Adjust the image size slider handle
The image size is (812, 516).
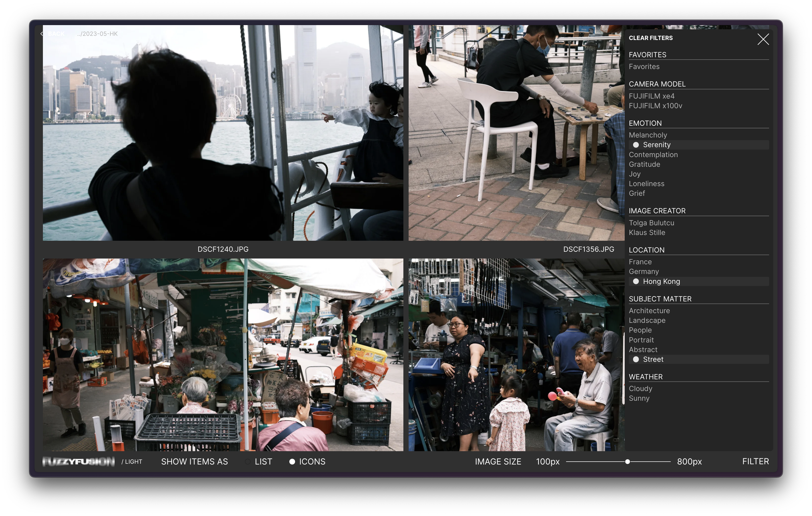[x=627, y=462]
